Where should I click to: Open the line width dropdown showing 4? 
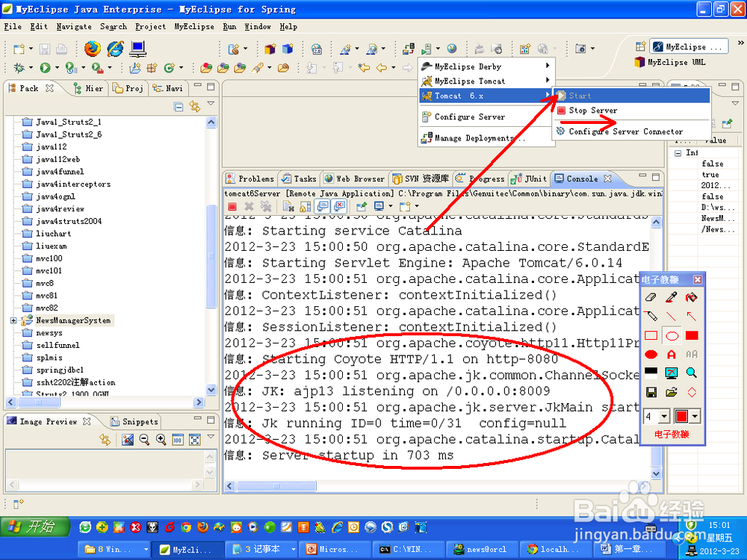tap(664, 417)
